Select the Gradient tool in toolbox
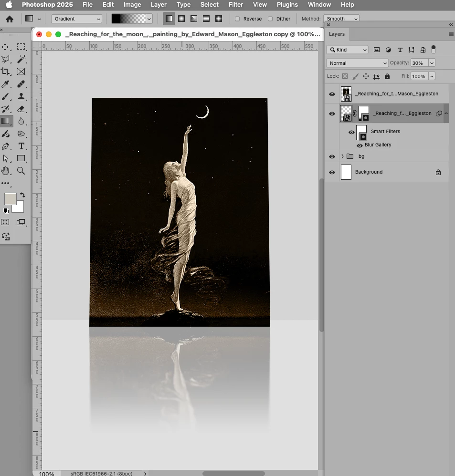 pos(6,121)
